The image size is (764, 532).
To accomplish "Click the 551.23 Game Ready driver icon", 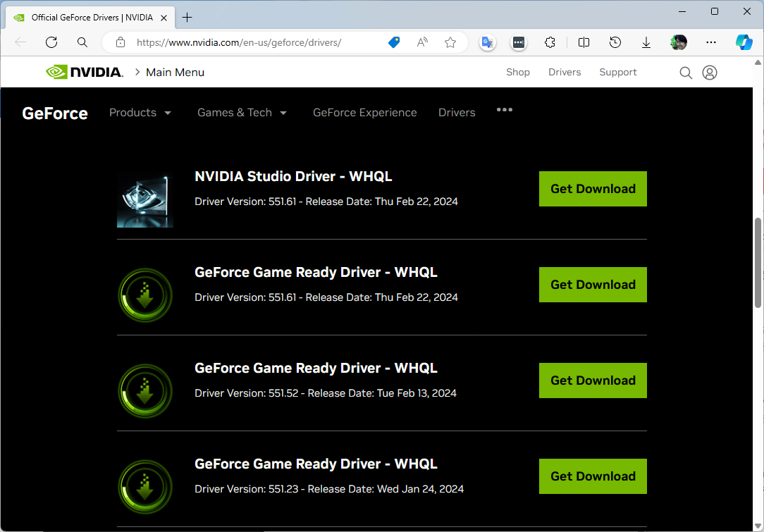I will (145, 487).
